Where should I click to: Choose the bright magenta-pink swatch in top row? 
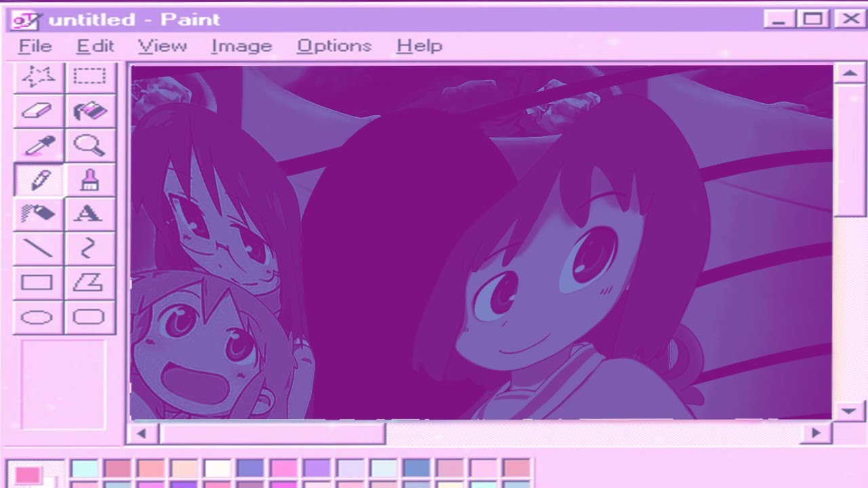click(x=283, y=468)
